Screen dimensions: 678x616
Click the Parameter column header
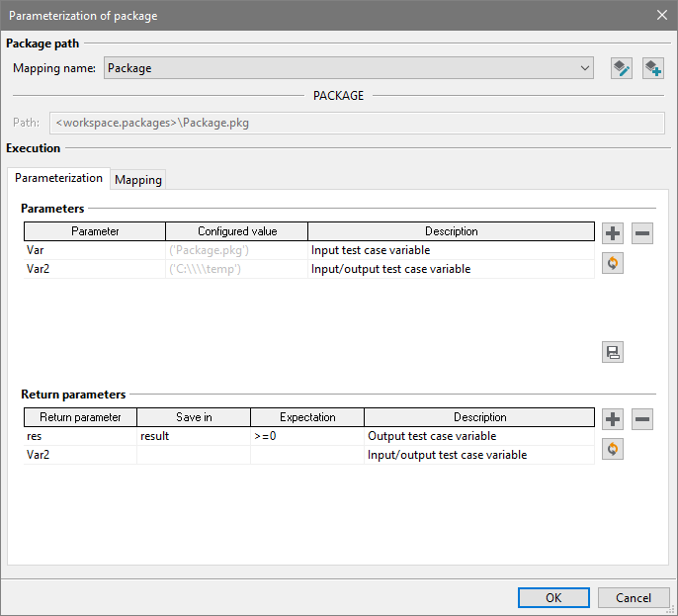[95, 231]
